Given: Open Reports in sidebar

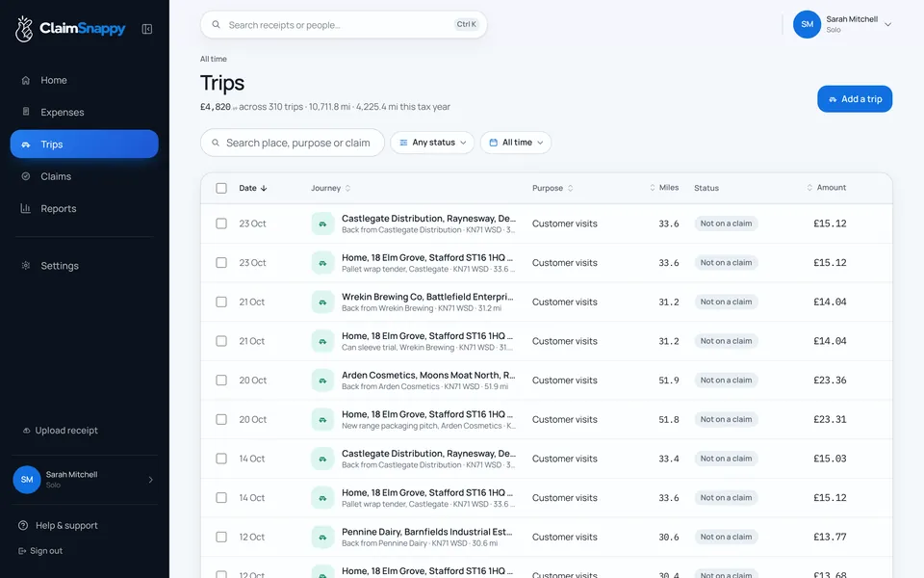Looking at the screenshot, I should [x=85, y=208].
